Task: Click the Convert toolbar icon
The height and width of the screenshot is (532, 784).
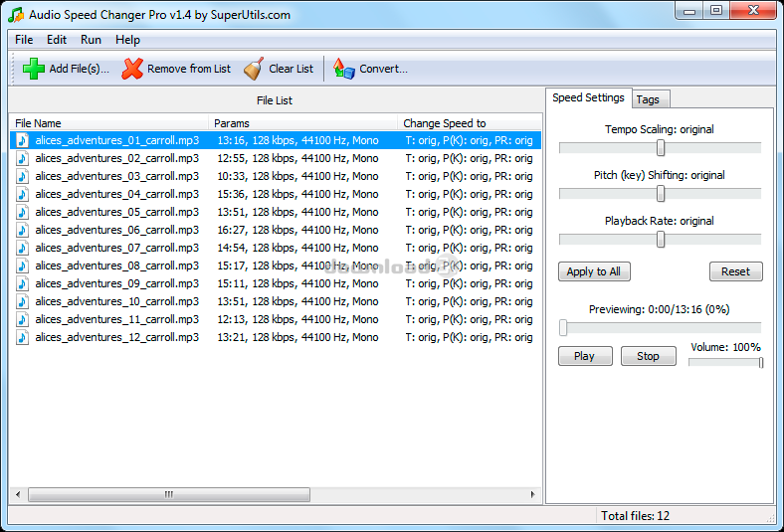Action: 344,69
